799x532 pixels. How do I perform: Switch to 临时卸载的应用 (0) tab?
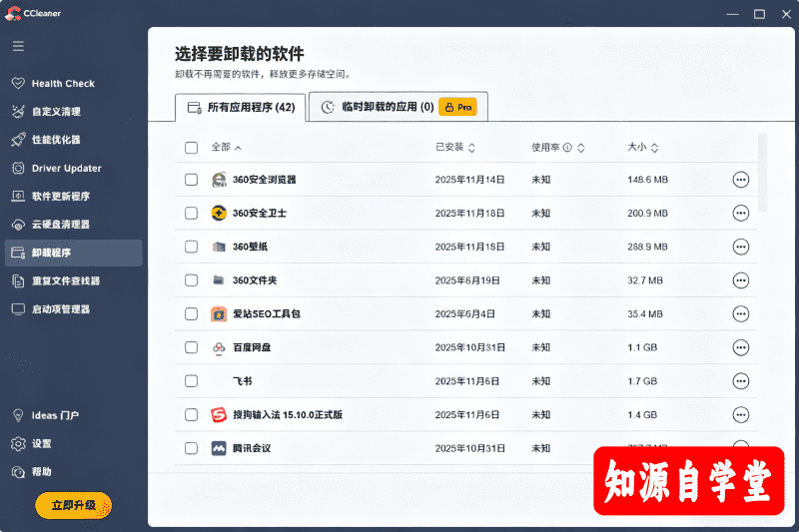coord(399,107)
